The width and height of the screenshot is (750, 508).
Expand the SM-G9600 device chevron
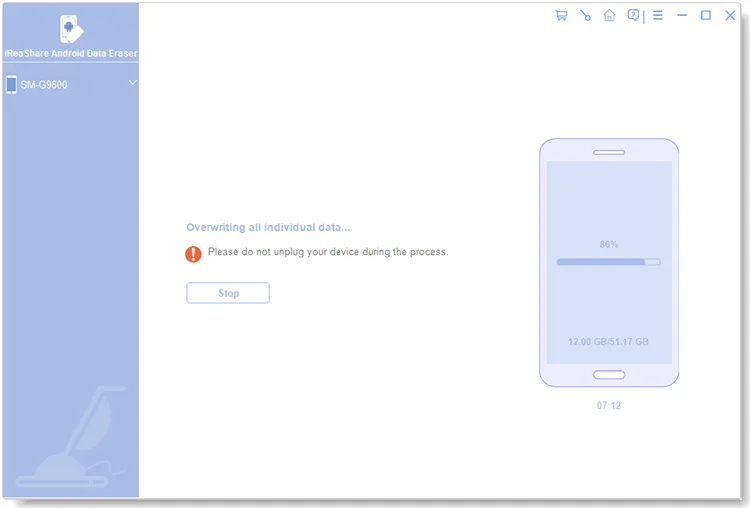click(132, 82)
